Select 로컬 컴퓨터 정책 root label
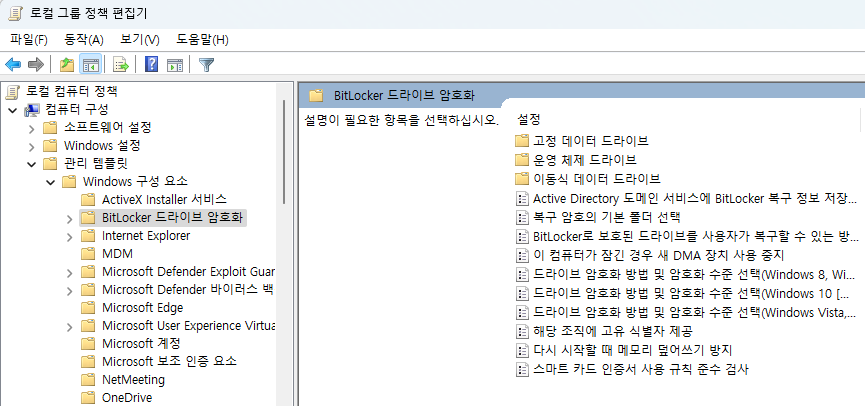 (x=72, y=91)
